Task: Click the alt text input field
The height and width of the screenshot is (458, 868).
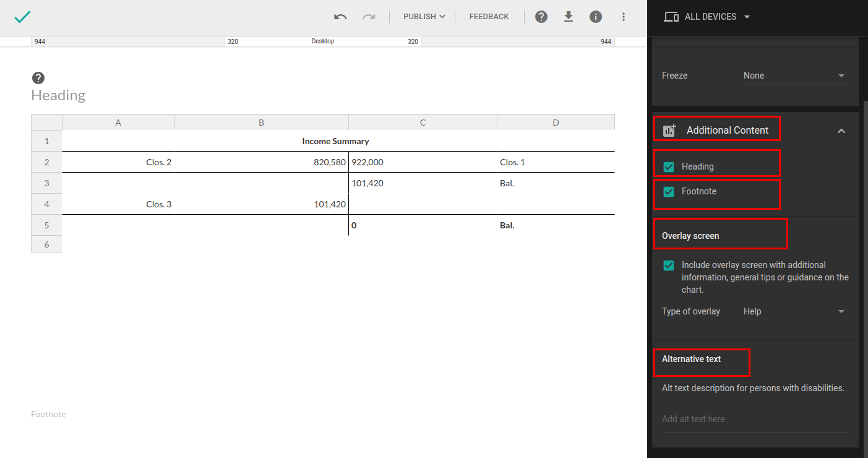Action: (754, 419)
